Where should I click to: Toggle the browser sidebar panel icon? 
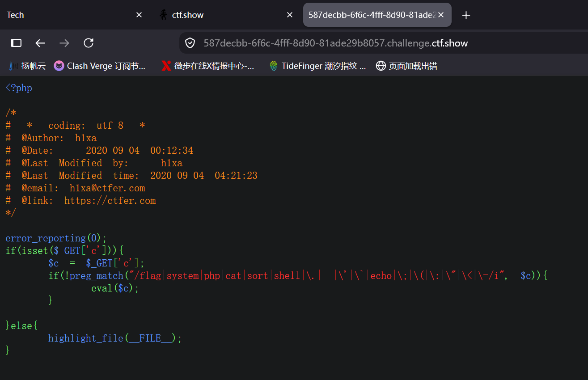tap(16, 43)
